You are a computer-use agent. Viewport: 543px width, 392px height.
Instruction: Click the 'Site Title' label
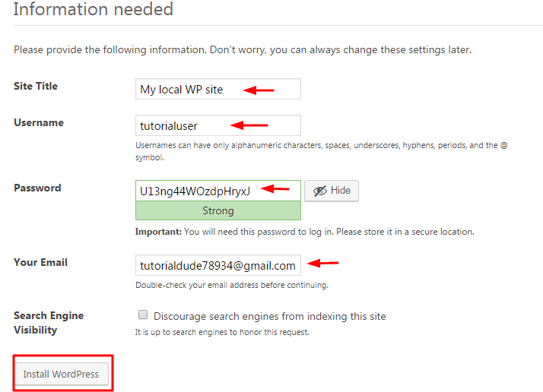click(36, 86)
